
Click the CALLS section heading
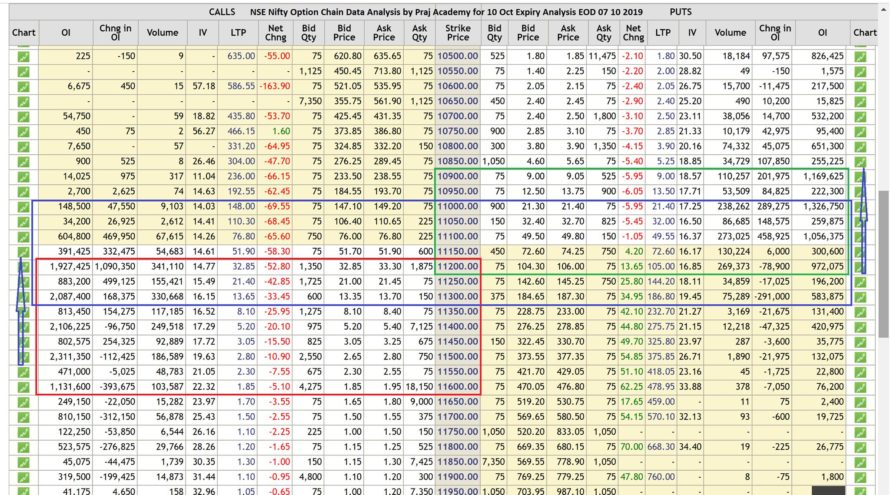click(x=221, y=12)
